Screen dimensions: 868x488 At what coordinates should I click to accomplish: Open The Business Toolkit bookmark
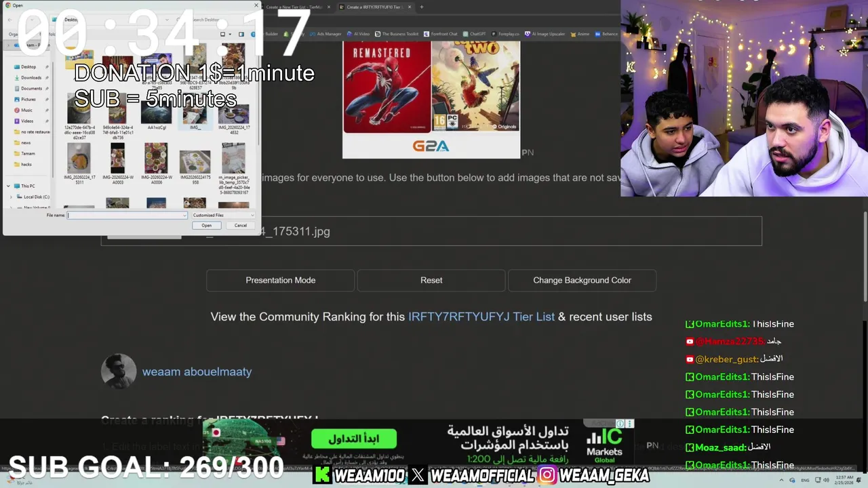coord(397,34)
